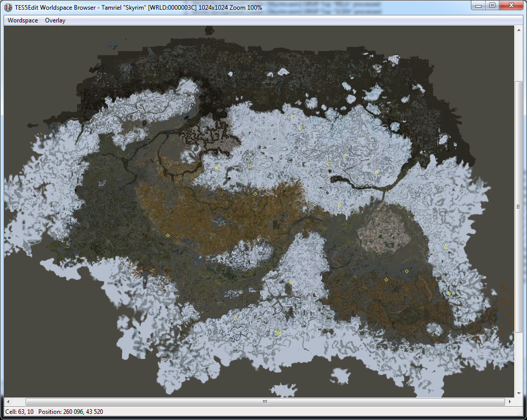Click the horizontal scrollbar thumb
Screen dimensions: 527x420
tap(265, 402)
